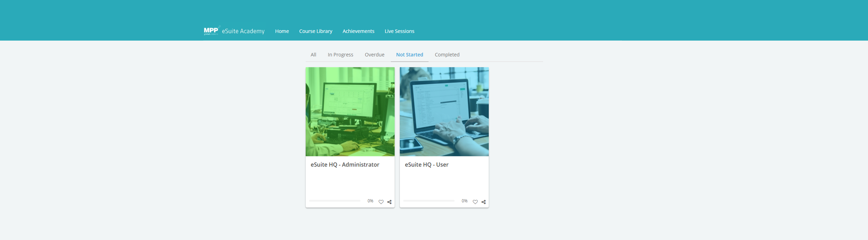Image resolution: width=868 pixels, height=240 pixels.
Task: Click the blue laptop User course thumbnail
Action: 444,111
